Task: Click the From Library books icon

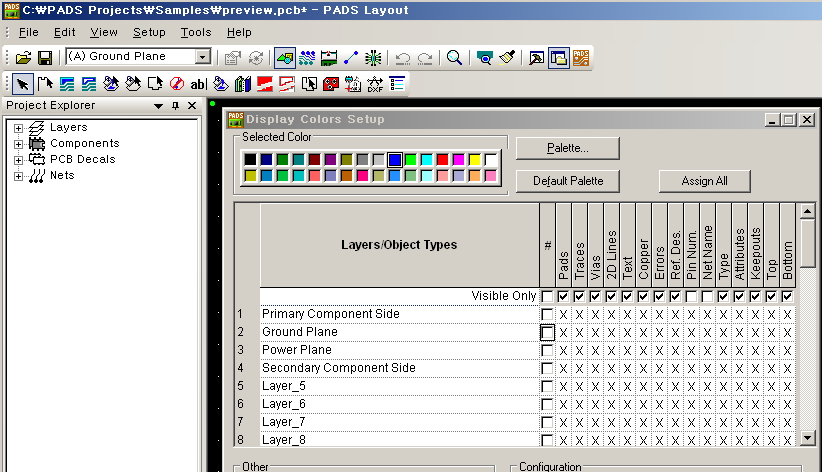Action: (243, 84)
